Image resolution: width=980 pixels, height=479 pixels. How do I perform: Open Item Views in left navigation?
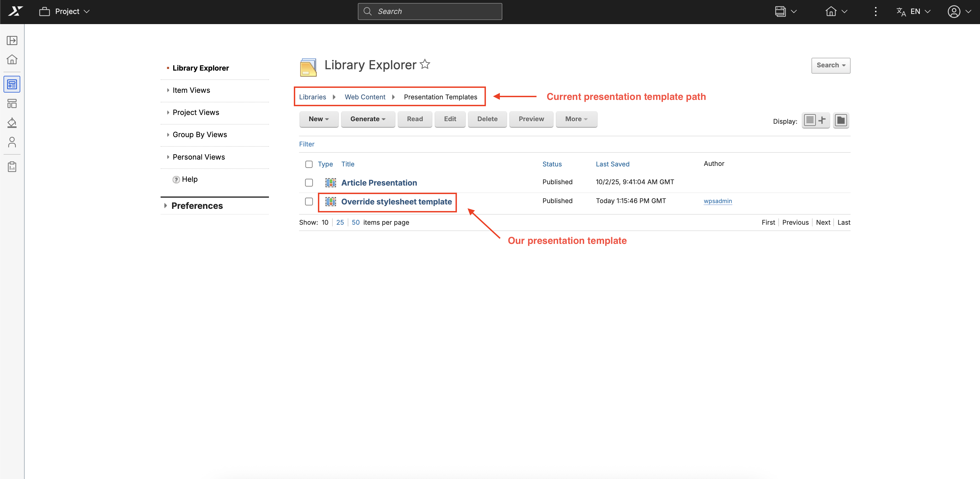click(x=191, y=90)
